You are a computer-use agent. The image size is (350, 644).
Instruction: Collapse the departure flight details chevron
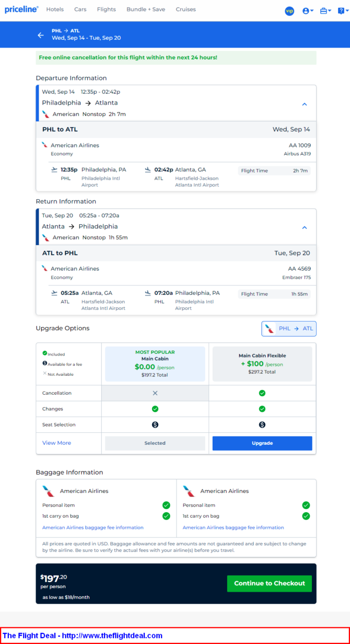tap(305, 104)
